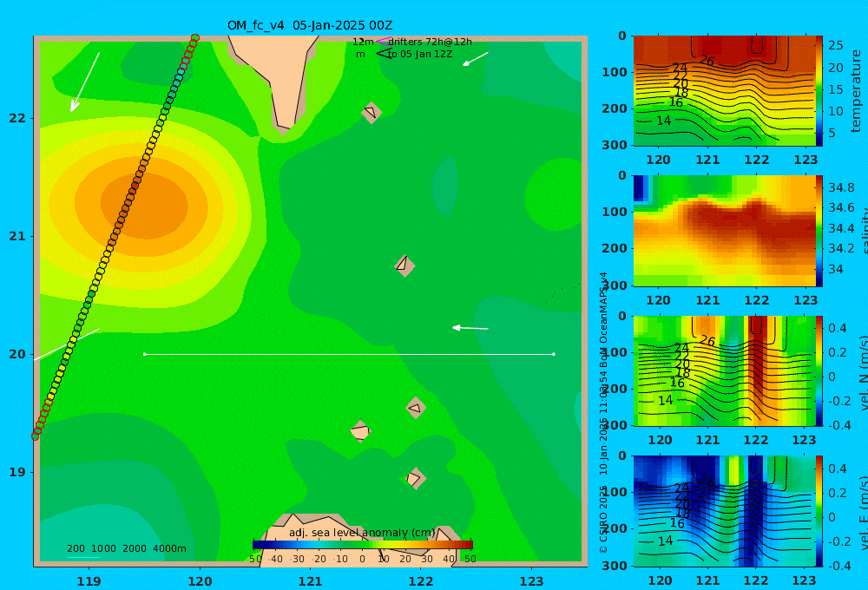Image resolution: width=868 pixels, height=590 pixels.
Task: Click the 'vel. N (m/s)' axis label
Action: coord(863,372)
